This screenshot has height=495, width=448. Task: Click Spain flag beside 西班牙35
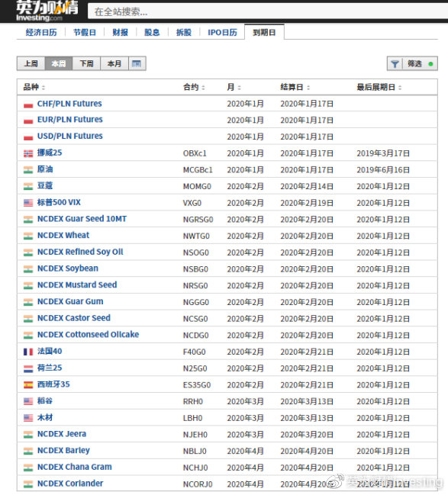click(x=28, y=385)
